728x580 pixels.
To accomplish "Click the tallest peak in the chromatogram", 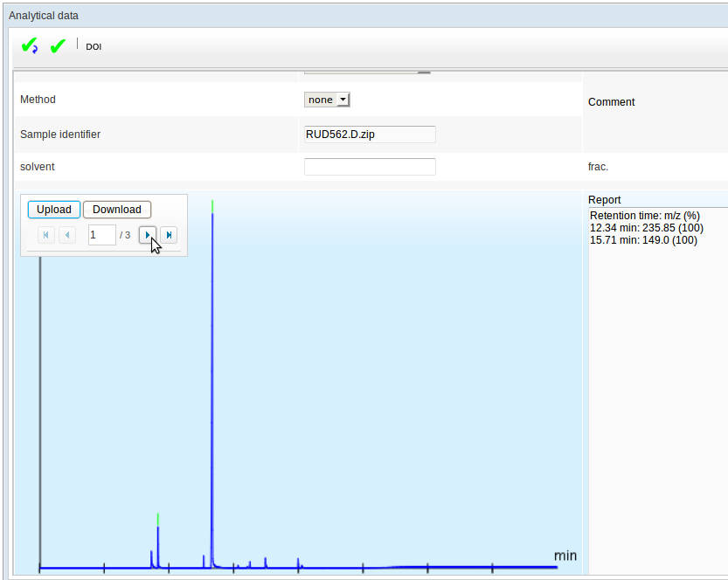I will click(212, 349).
